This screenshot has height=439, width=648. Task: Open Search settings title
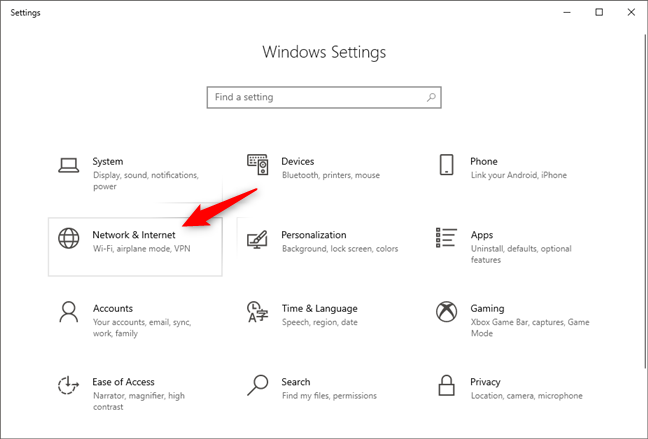(295, 382)
